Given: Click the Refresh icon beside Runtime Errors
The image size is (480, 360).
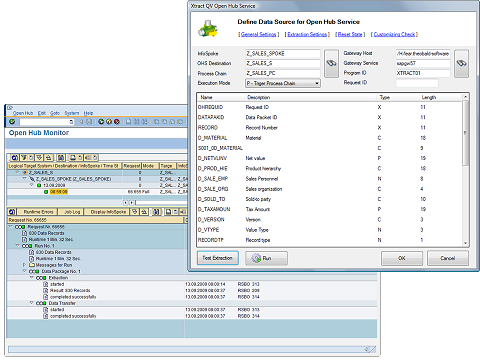Looking at the screenshot, I should [x=11, y=212].
